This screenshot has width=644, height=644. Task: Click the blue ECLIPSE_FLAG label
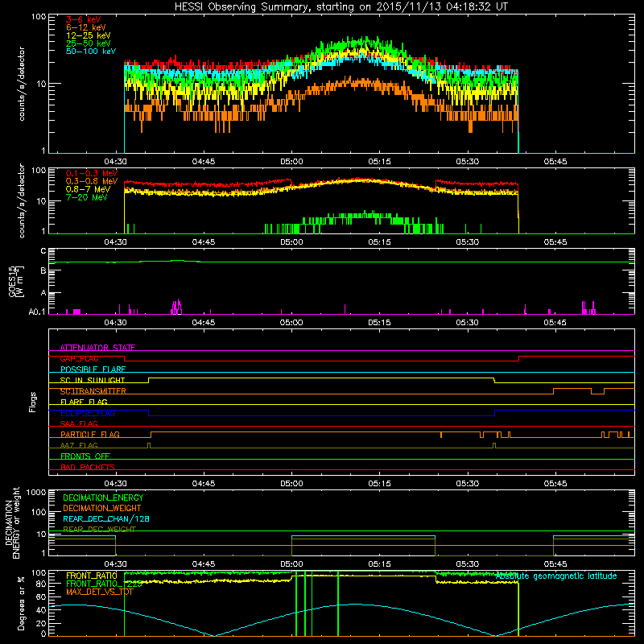(x=88, y=413)
